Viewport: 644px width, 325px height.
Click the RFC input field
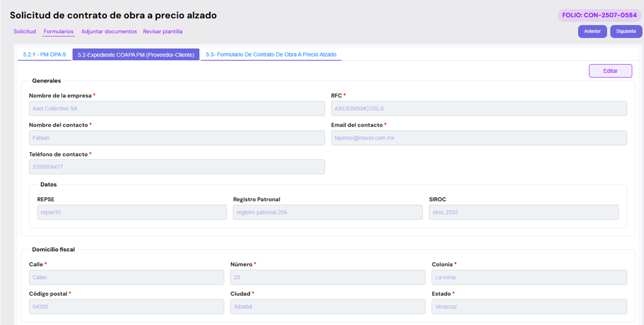pos(479,108)
